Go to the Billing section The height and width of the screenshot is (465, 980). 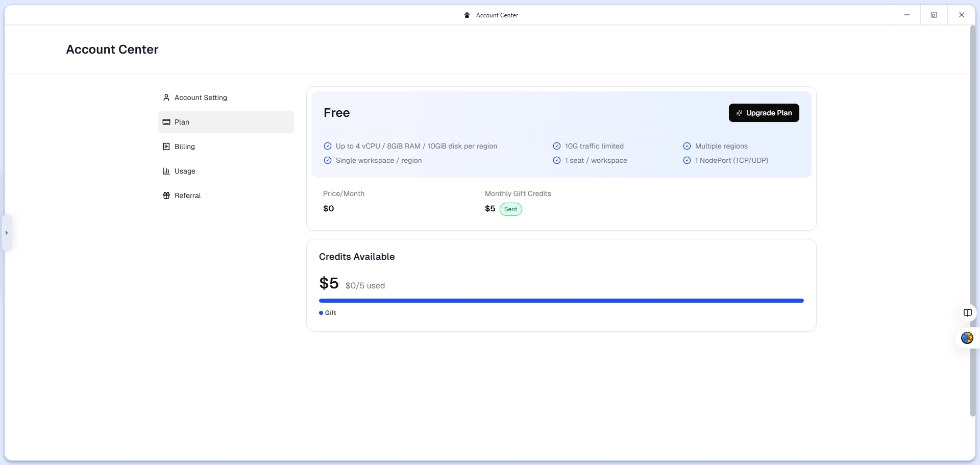point(226,146)
